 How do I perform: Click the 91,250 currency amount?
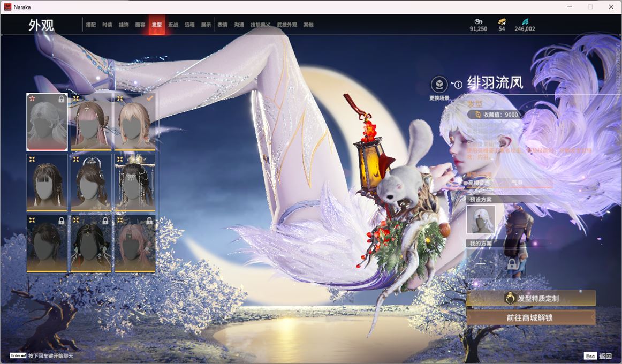[479, 29]
